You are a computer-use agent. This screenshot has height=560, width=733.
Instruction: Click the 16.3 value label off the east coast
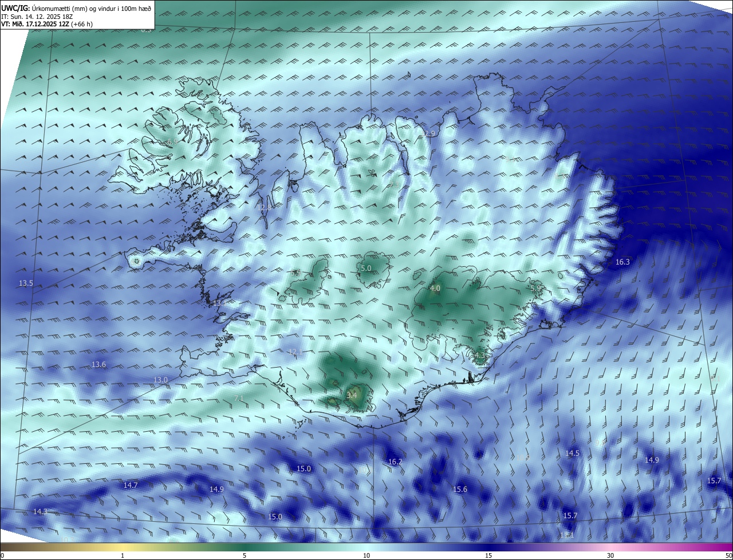point(622,262)
